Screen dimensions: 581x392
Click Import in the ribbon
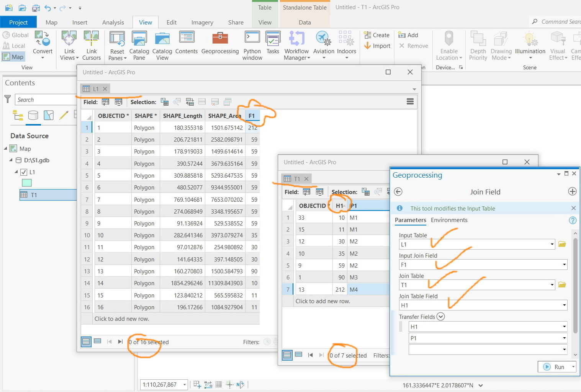pyautogui.click(x=377, y=46)
